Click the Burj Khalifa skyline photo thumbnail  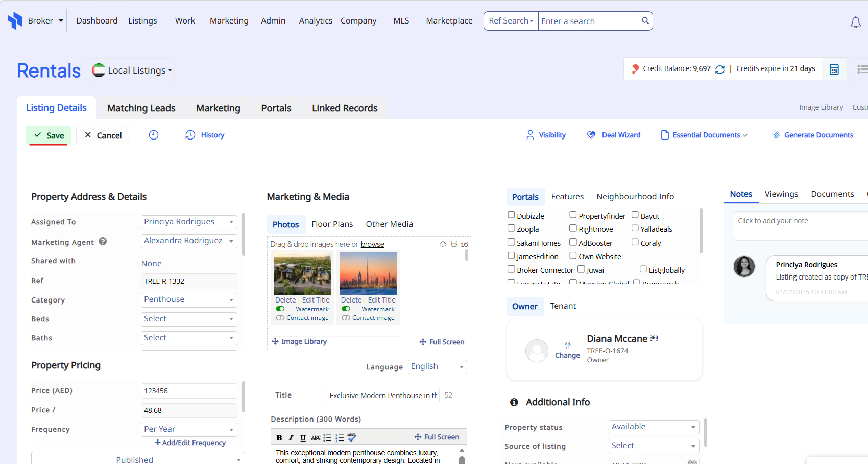pyautogui.click(x=368, y=273)
